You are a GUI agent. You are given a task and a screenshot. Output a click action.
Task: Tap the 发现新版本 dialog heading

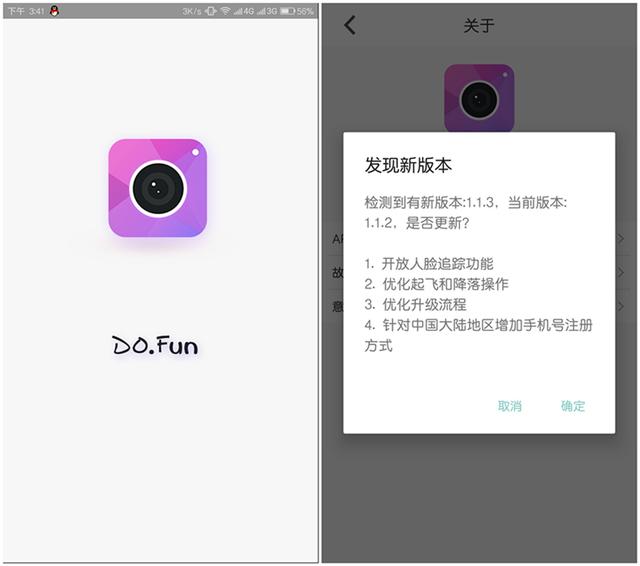click(408, 165)
